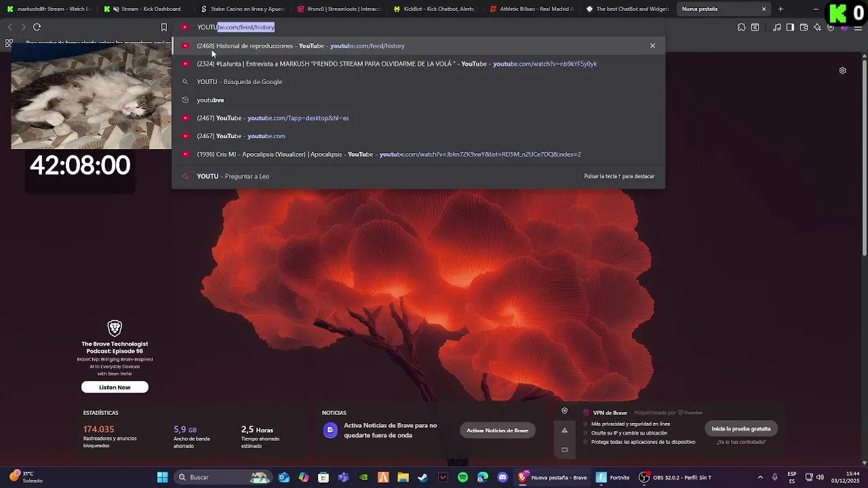Click the 5,9 GB bandwidth saved statistic
Viewport: 868px width, 488px height.
click(185, 429)
